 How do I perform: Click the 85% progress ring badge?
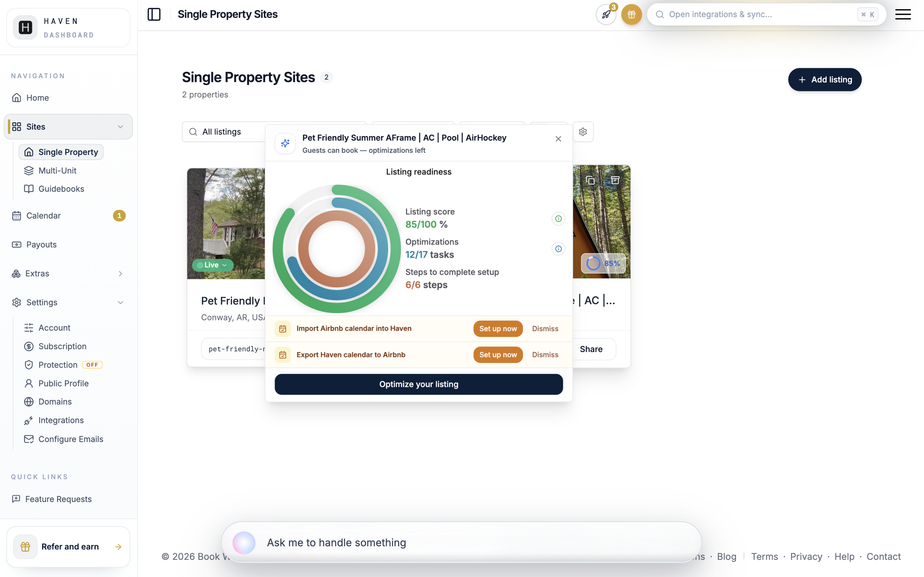pos(603,263)
